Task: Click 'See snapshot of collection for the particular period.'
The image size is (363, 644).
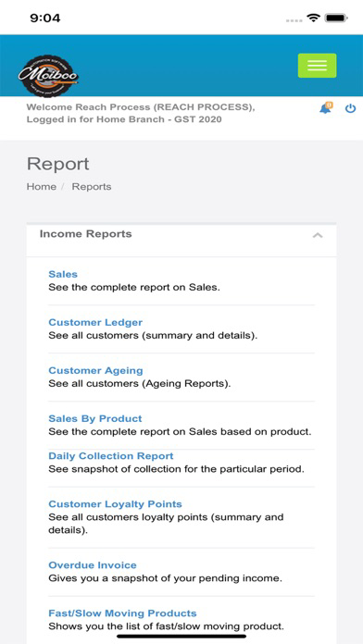Action: [176, 469]
